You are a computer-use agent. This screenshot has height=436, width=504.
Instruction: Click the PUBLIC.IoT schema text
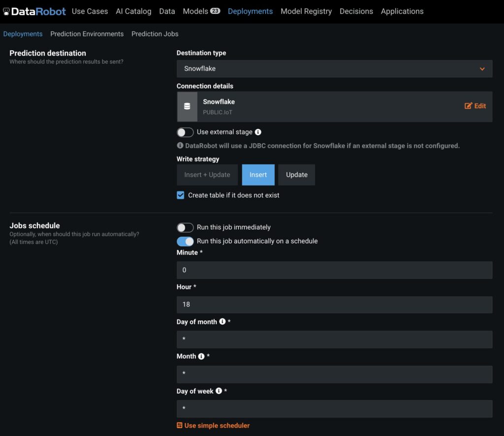(218, 112)
